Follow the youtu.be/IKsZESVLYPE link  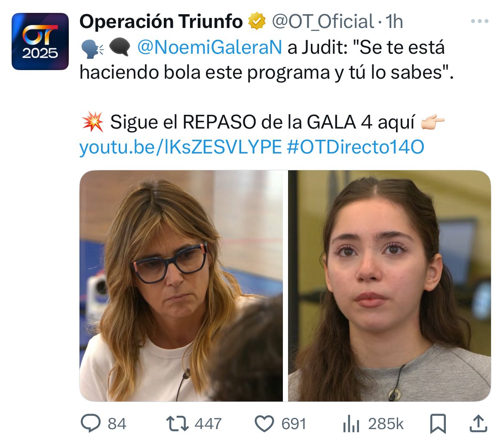pyautogui.click(x=181, y=147)
